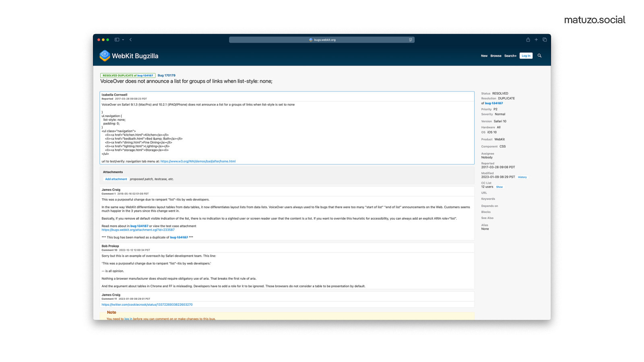Click the WebKit Bugzilla compass logo
Viewport: 644px width, 362px height.
click(105, 56)
